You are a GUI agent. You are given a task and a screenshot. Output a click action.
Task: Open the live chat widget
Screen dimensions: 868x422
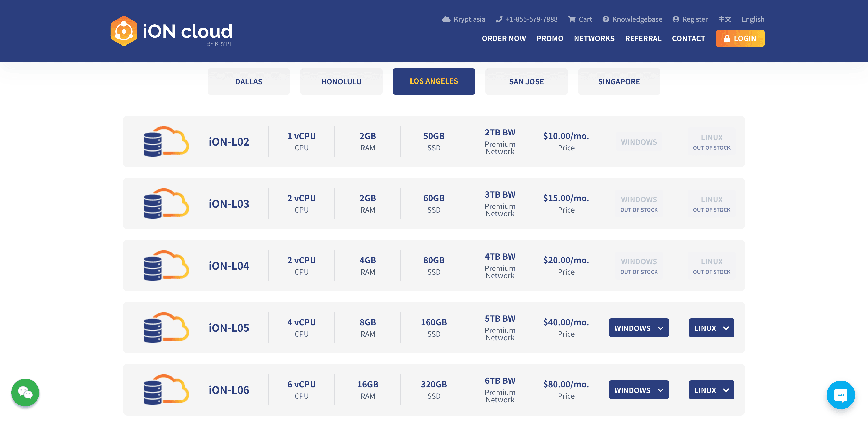point(840,395)
